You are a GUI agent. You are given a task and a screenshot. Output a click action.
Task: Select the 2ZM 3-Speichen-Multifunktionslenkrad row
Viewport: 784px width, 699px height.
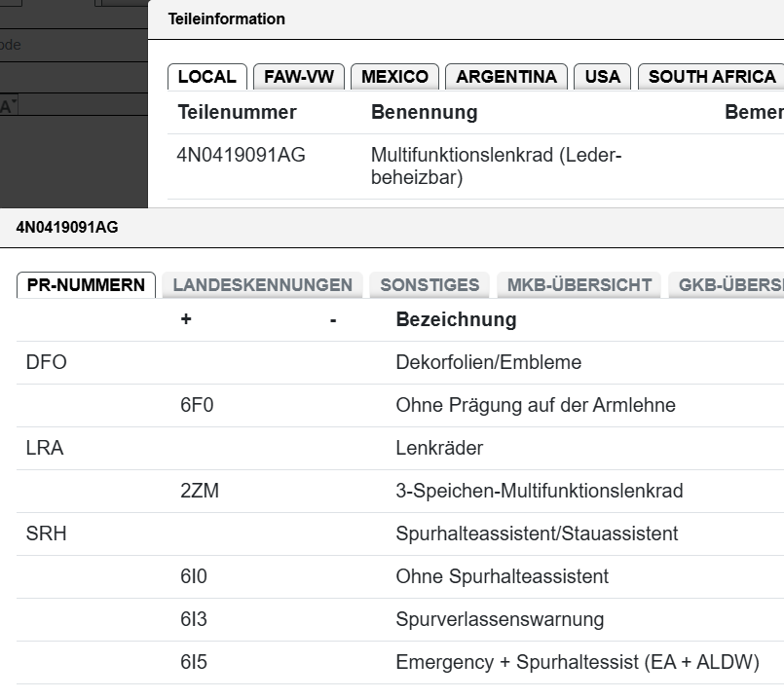point(400,491)
